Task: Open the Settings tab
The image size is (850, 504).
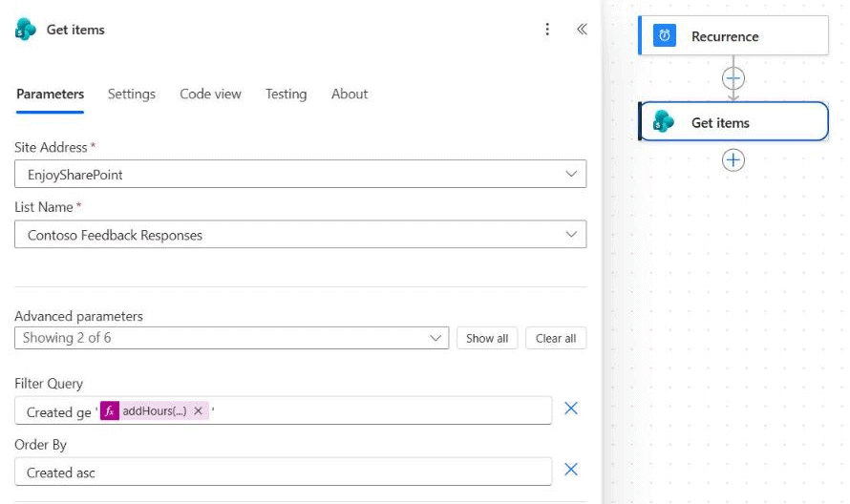Action: [x=131, y=94]
